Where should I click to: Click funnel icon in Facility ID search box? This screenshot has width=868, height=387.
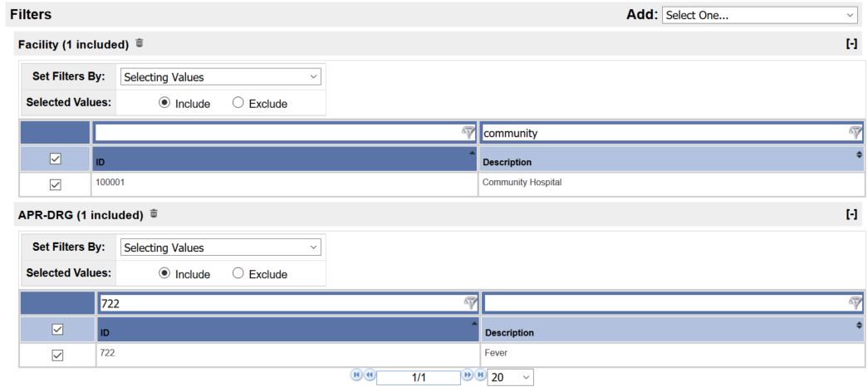[x=468, y=132]
